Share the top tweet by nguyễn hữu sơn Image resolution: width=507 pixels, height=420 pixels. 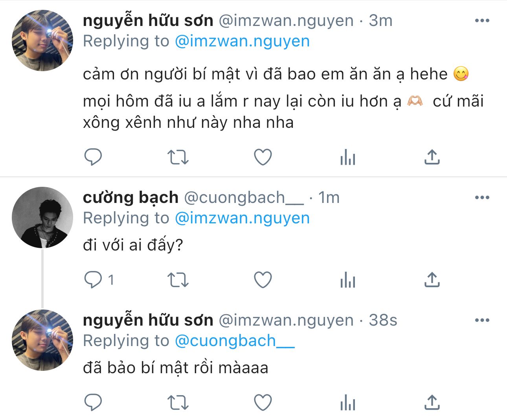(432, 157)
